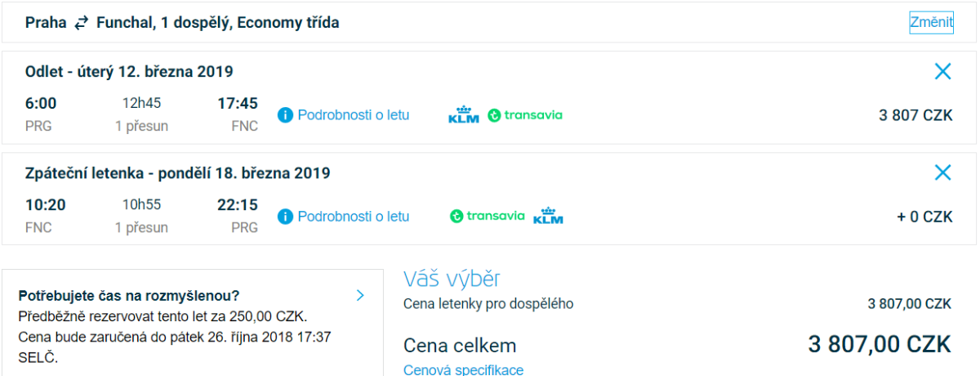Image resolution: width=980 pixels, height=376 pixels.
Task: Click the Cena celkem total 3 807,00 CZK
Action: pos(880,345)
